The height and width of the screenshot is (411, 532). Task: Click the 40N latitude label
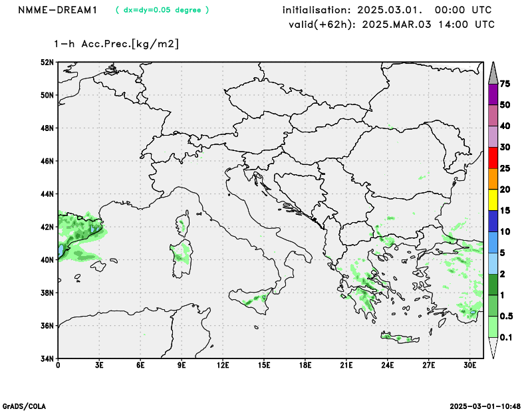point(47,259)
